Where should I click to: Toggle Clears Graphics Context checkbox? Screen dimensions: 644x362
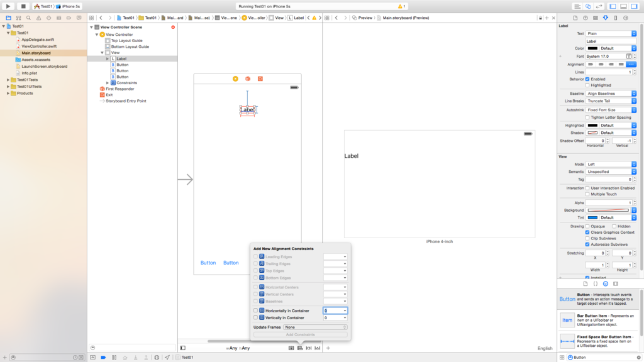(x=587, y=233)
